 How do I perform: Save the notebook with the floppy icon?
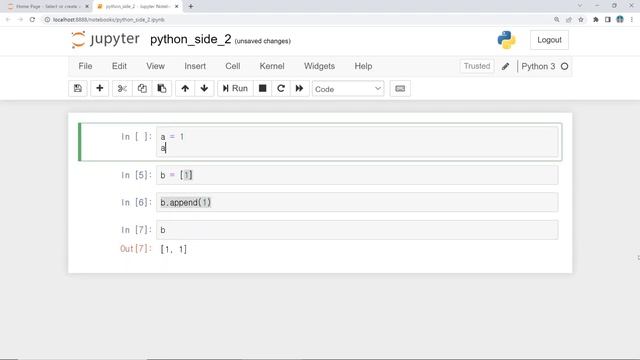click(78, 89)
